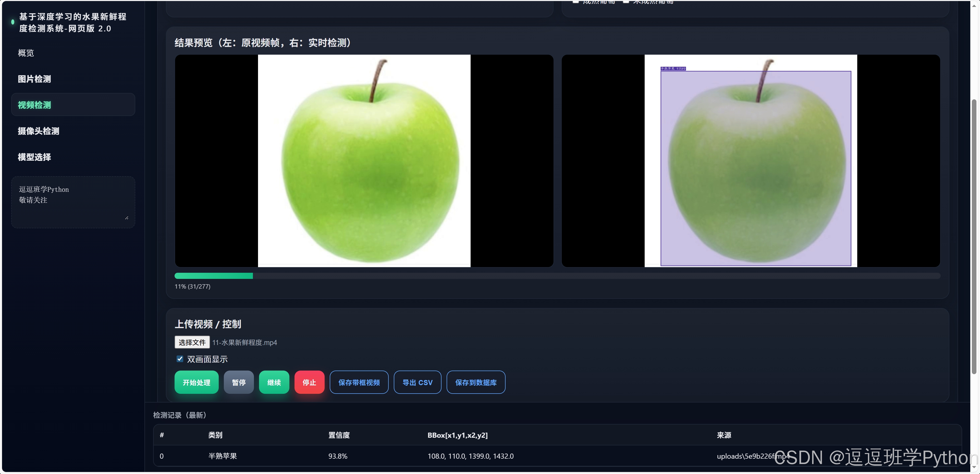Click the textarea resize handle in sidebar
The width and height of the screenshot is (980, 474).
tap(127, 218)
